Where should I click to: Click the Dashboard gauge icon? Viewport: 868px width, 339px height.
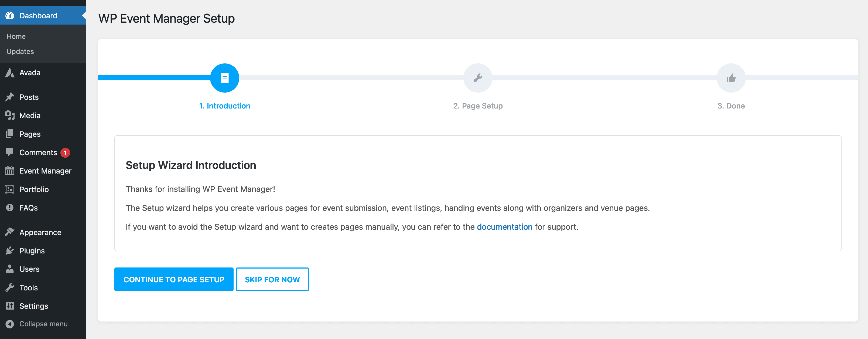click(x=10, y=15)
